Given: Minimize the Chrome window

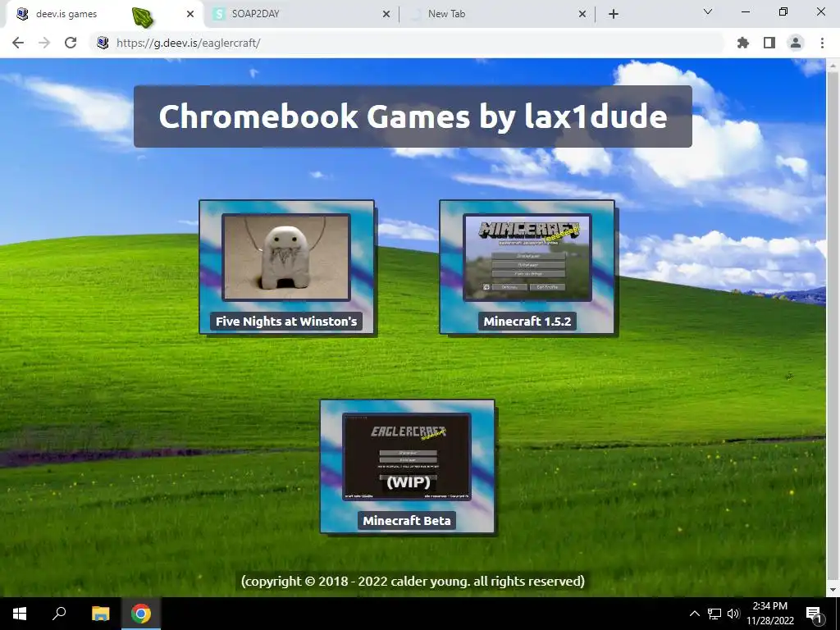Looking at the screenshot, I should [x=745, y=11].
